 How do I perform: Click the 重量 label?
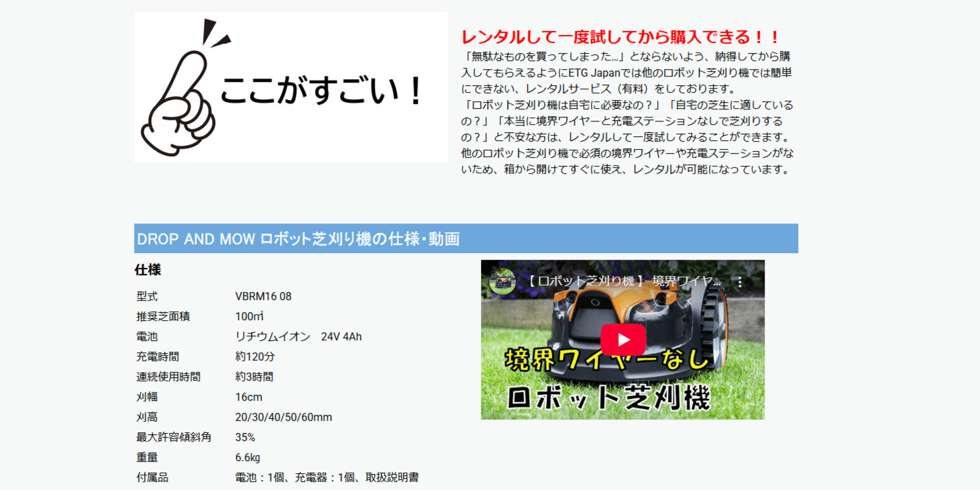147,457
